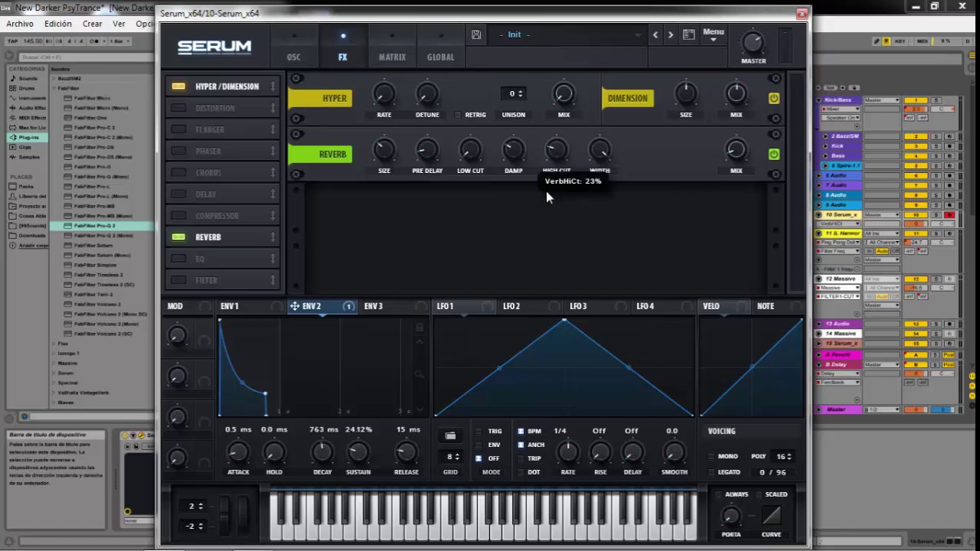980x551 pixels.
Task: Open the preset browser icon
Action: tap(688, 34)
